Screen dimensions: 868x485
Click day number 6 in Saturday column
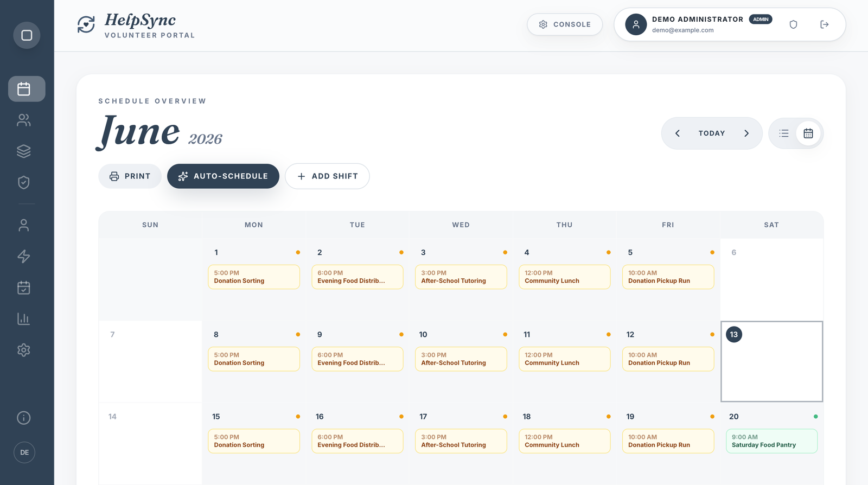(734, 252)
